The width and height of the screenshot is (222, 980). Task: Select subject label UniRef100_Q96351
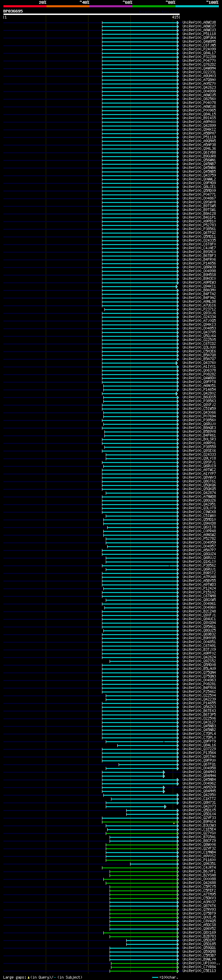point(199,864)
